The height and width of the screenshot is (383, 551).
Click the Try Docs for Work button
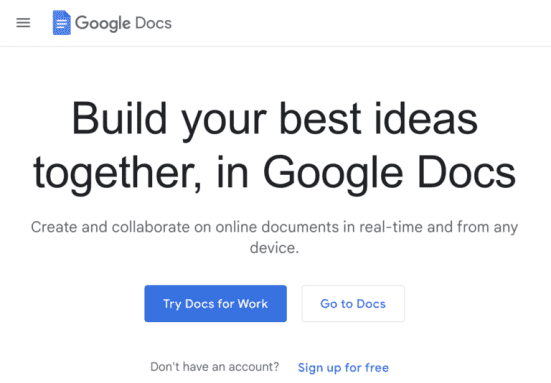point(215,304)
